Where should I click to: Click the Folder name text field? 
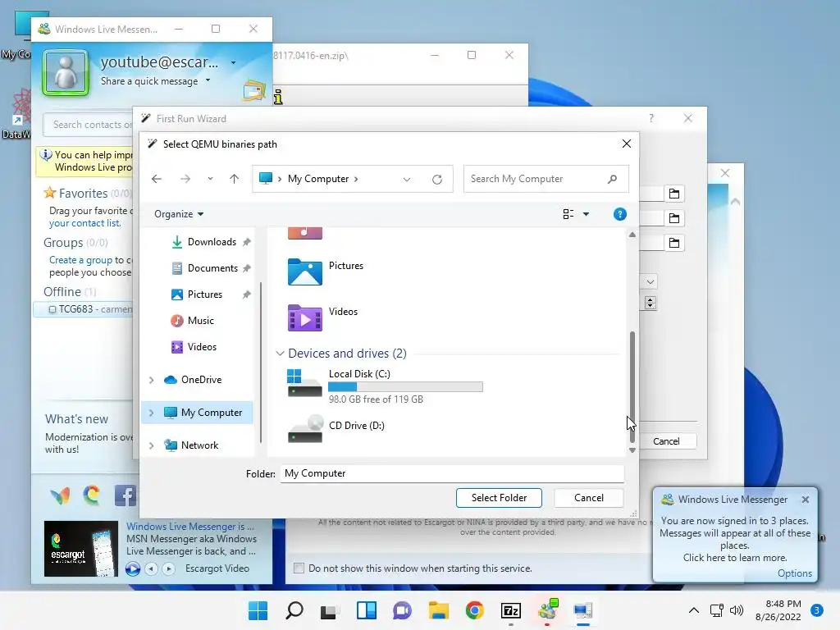[452, 473]
